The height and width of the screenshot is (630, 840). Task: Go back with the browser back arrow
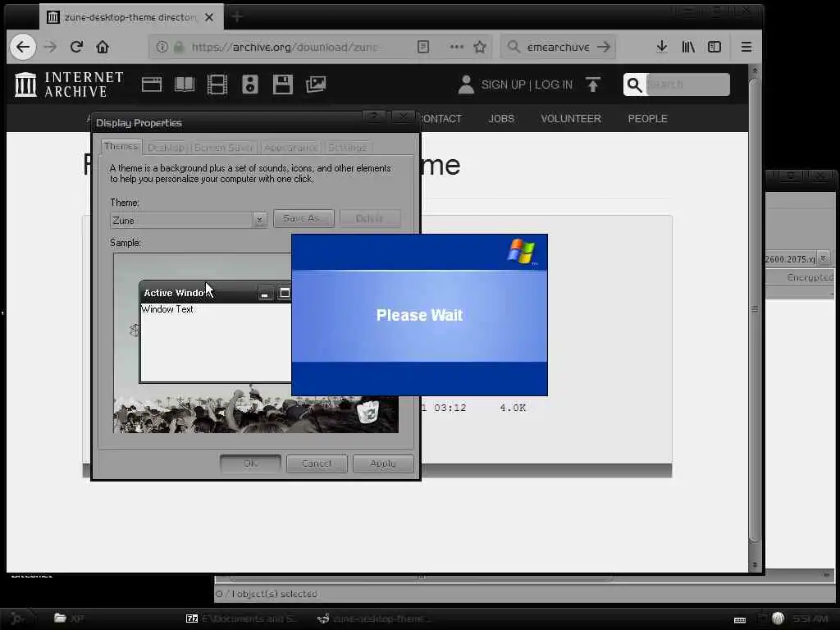click(x=22, y=47)
